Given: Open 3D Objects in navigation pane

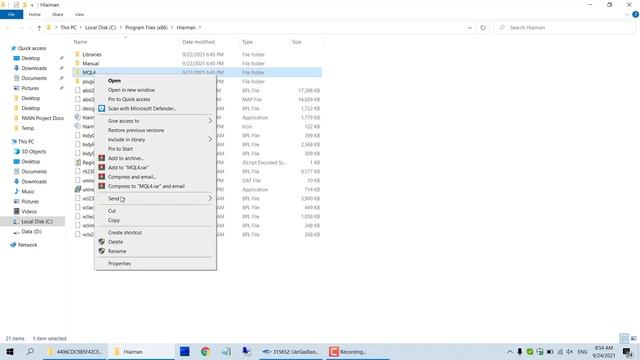Looking at the screenshot, I should coord(33,151).
